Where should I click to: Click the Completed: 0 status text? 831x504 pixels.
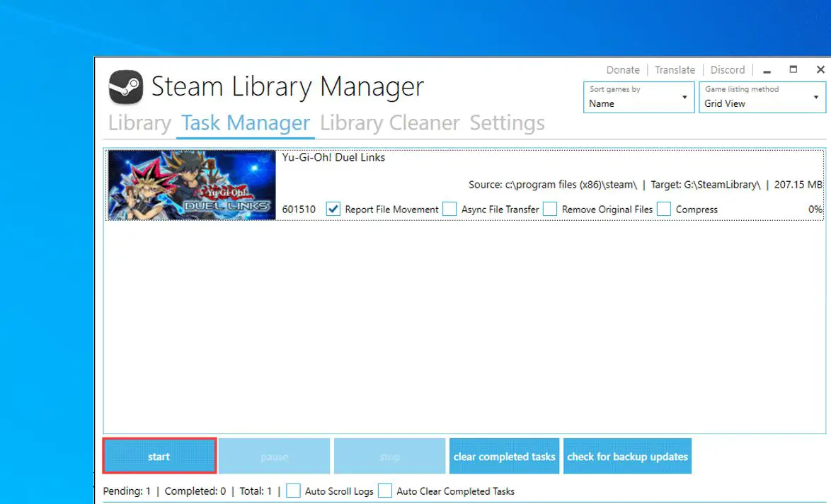[x=195, y=491]
